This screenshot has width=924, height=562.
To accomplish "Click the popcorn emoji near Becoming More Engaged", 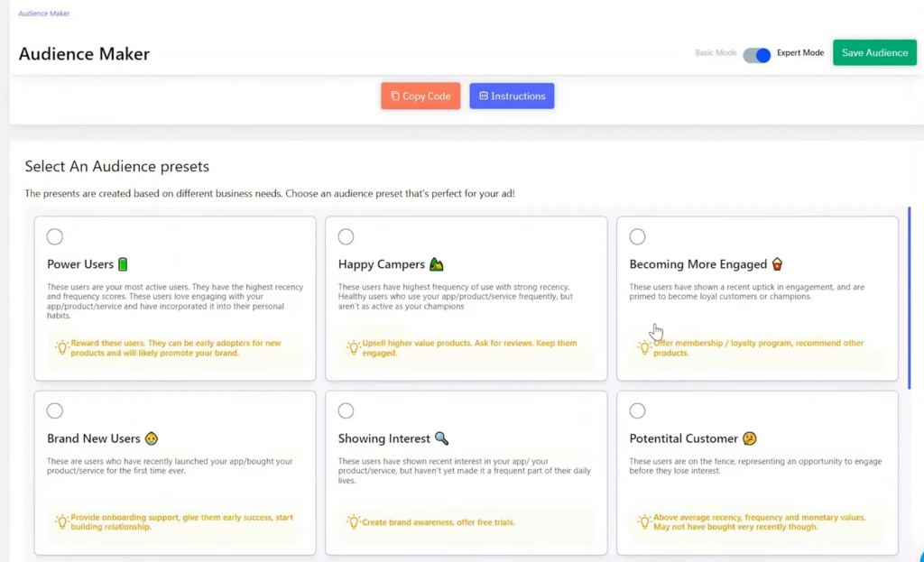I will point(775,263).
